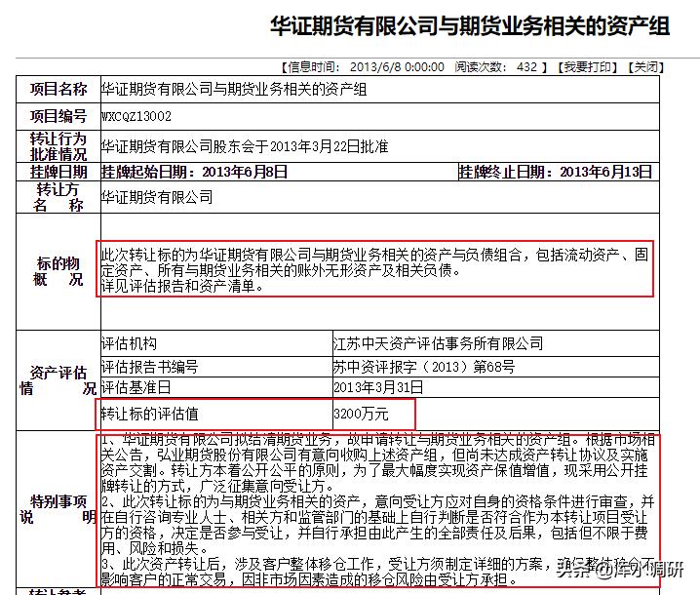Select the 挂牌终止日期 2013年6月13日 text

pyautogui.click(x=556, y=172)
